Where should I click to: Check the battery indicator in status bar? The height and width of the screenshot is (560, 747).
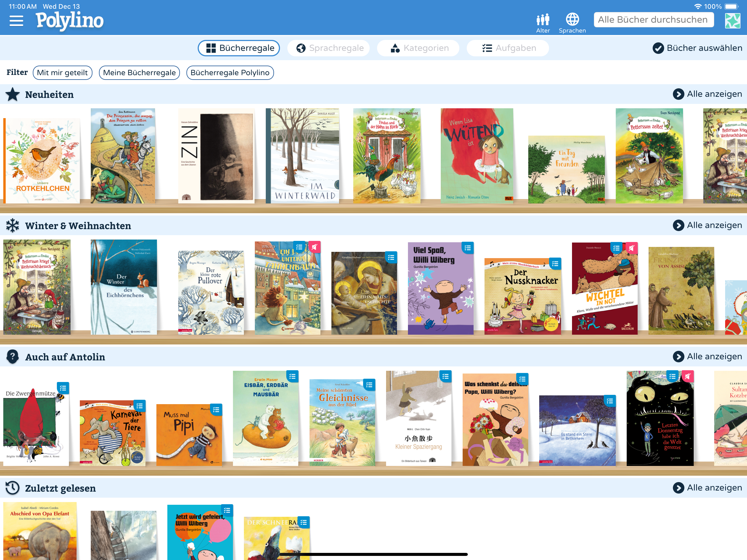pyautogui.click(x=732, y=6)
